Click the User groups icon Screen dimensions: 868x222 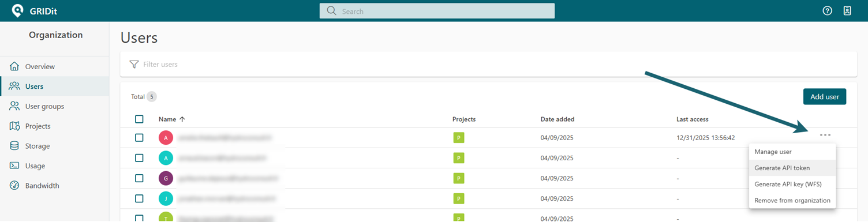pyautogui.click(x=14, y=106)
